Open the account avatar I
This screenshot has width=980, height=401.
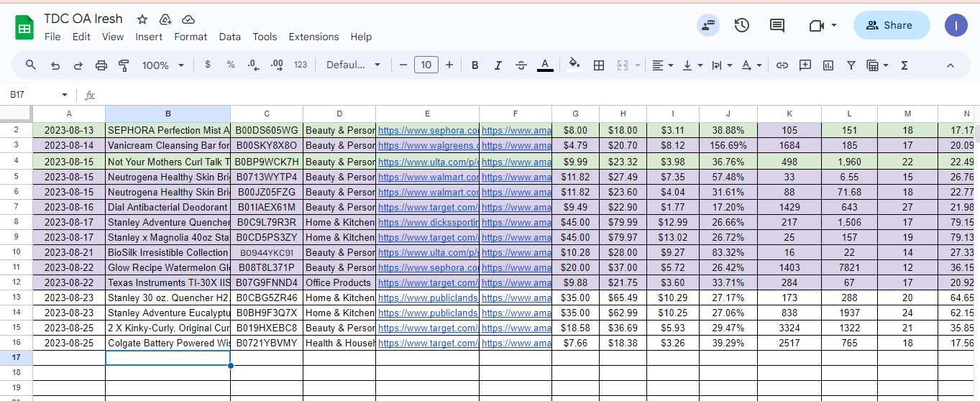956,25
